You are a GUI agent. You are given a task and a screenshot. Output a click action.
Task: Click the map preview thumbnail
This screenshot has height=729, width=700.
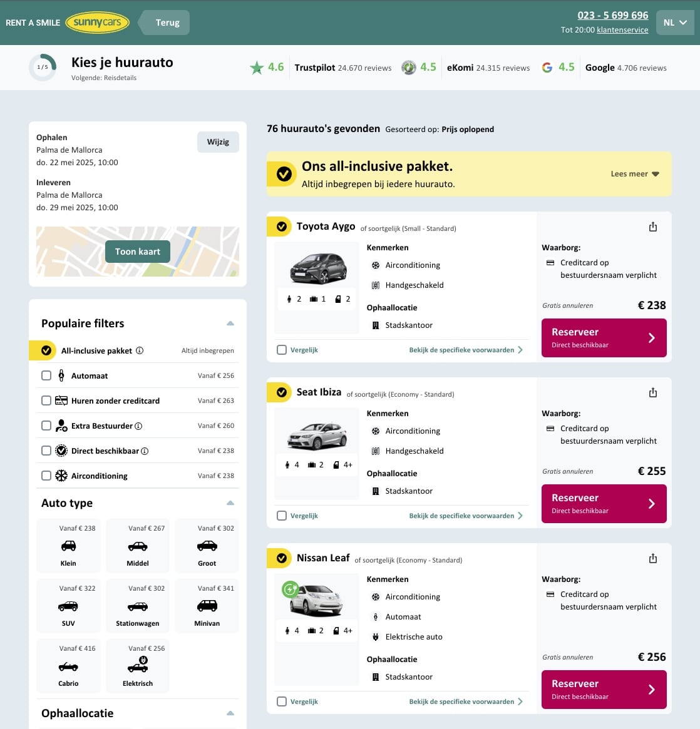pos(138,252)
